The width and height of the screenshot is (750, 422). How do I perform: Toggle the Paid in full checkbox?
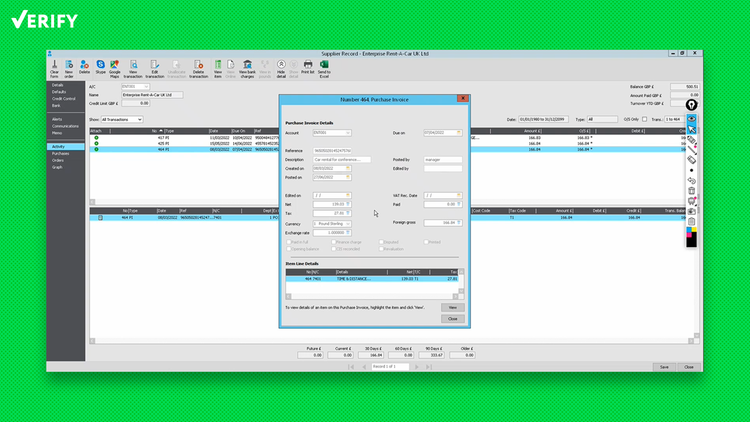click(x=288, y=242)
